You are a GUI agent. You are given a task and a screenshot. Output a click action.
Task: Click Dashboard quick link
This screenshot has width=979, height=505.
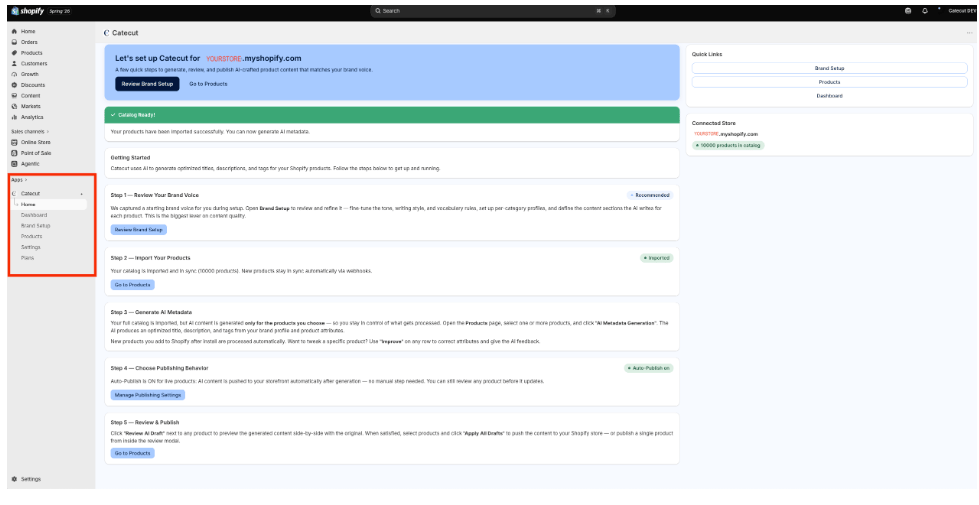coord(829,96)
